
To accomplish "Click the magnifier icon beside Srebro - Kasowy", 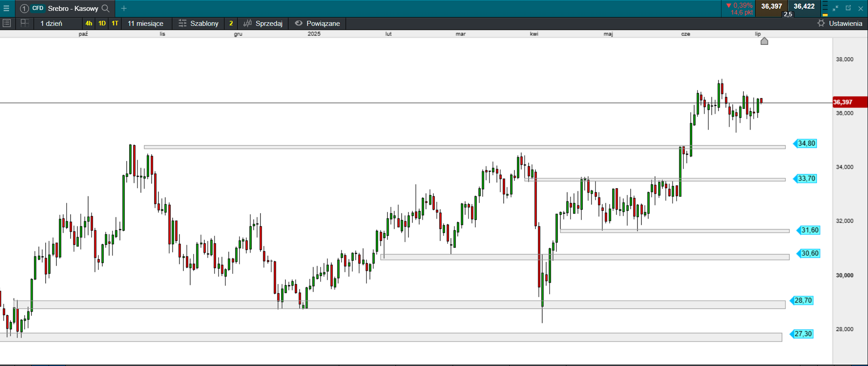I will [106, 8].
